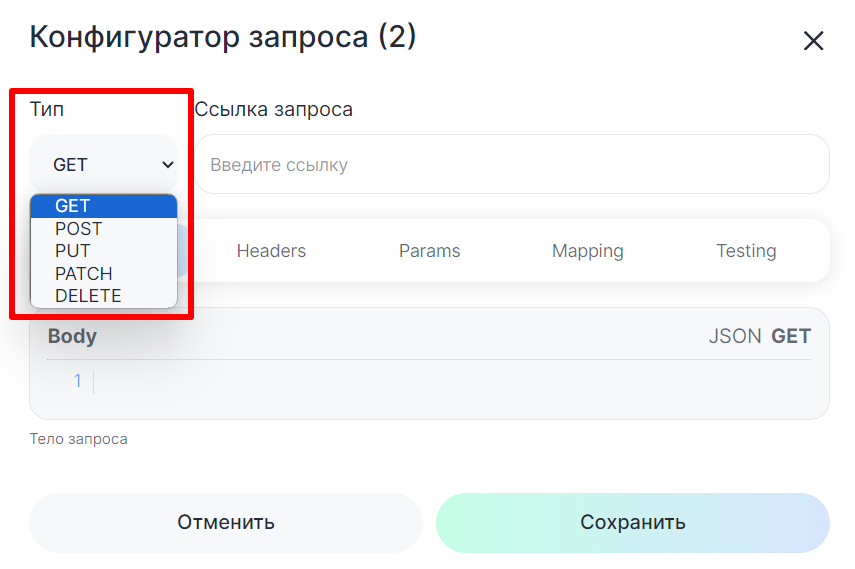Select PATCH as the request type

pyautogui.click(x=83, y=274)
